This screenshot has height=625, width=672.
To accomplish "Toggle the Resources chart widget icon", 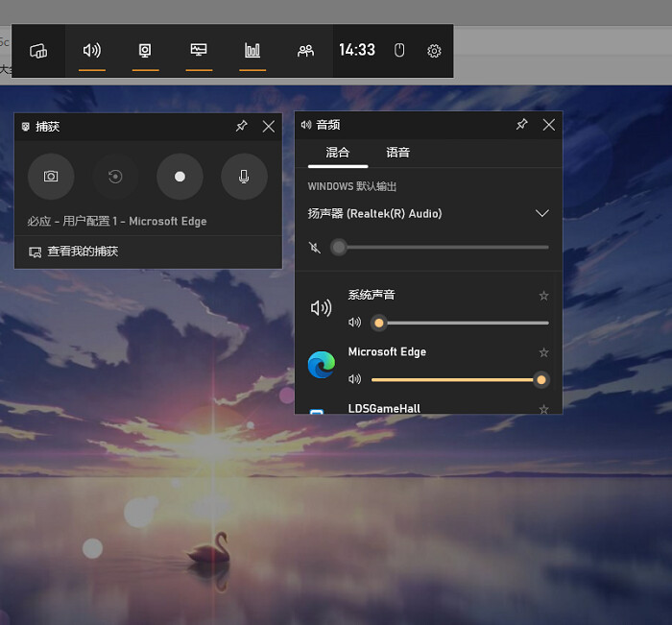I will coord(252,51).
